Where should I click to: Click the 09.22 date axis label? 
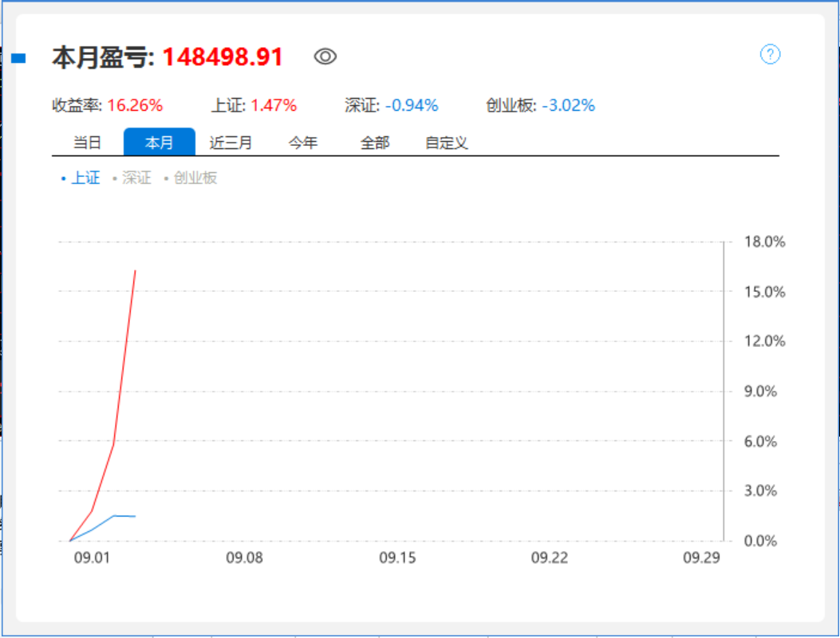click(549, 557)
